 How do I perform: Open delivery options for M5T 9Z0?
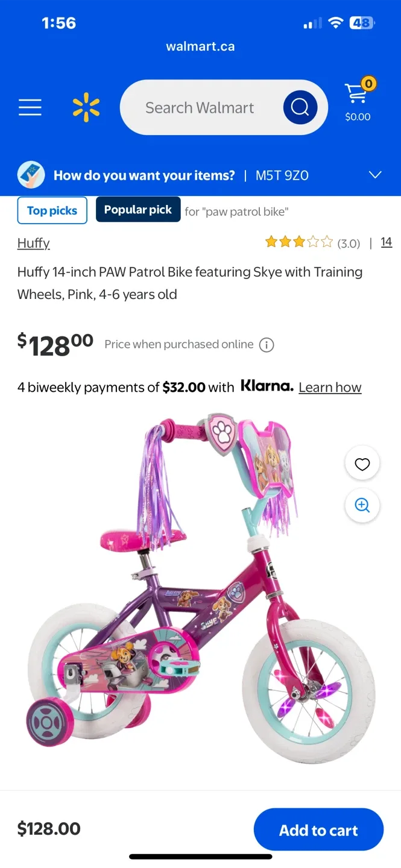tap(283, 175)
